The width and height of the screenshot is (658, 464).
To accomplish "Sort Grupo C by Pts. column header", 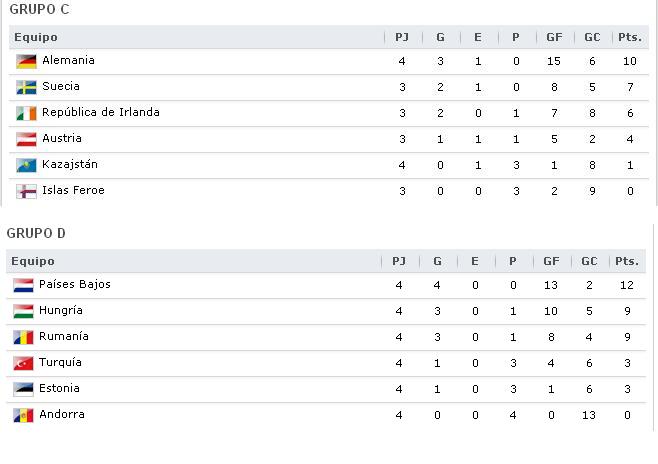I will 630,37.
